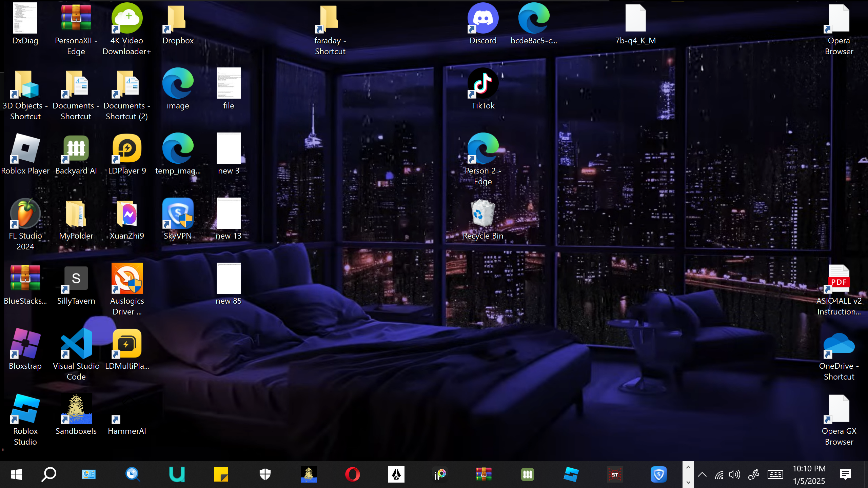Screen dimensions: 868x488
Task: Click the FL Studio 2024 icon
Action: pos(25,213)
